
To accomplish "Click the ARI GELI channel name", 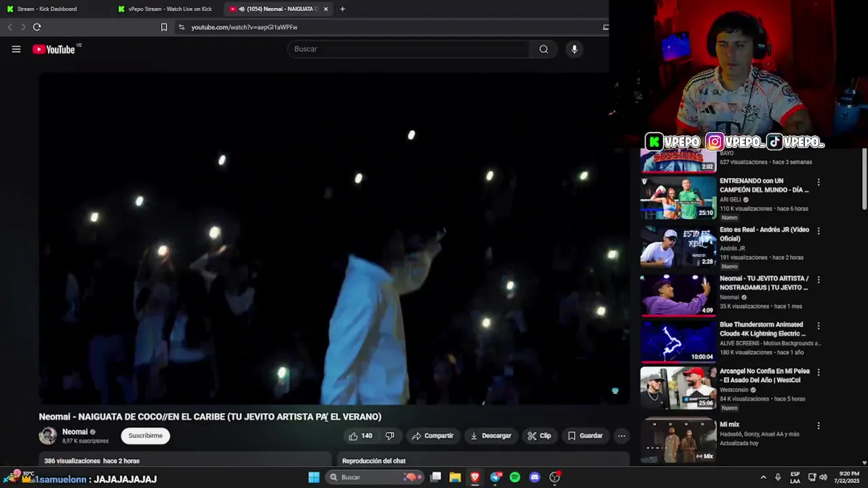I will 730,200.
